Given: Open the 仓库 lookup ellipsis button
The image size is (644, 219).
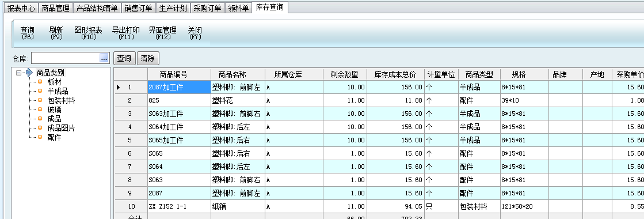Looking at the screenshot, I should (104, 58).
